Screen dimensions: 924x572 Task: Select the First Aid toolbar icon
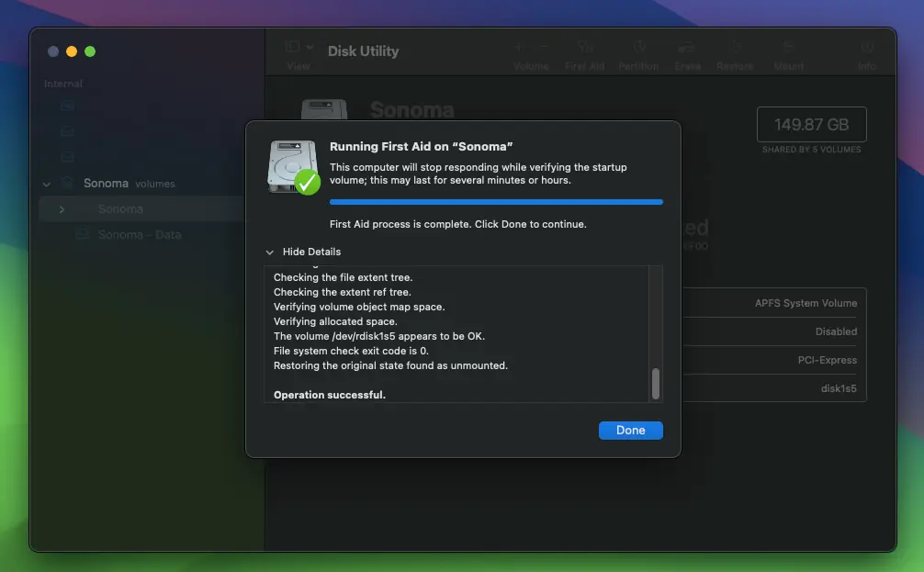pyautogui.click(x=585, y=52)
